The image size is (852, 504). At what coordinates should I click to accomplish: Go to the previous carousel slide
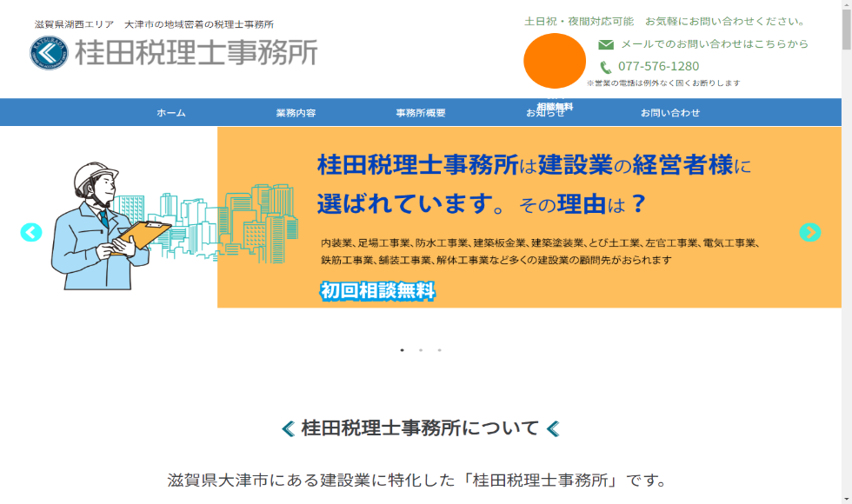pos(31,232)
